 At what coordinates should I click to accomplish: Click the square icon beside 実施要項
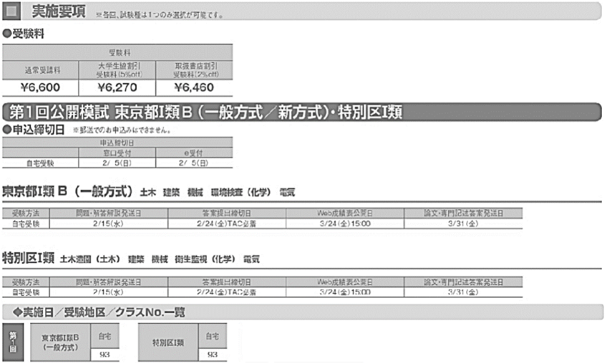(12, 12)
